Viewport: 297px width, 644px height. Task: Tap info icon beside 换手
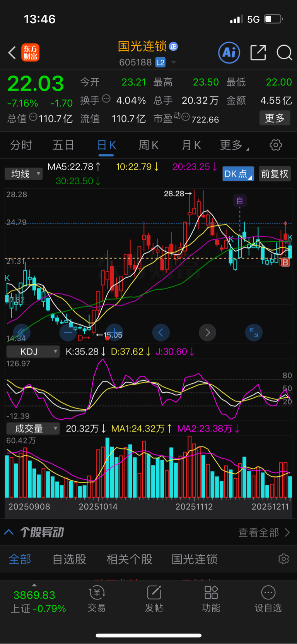point(106,99)
